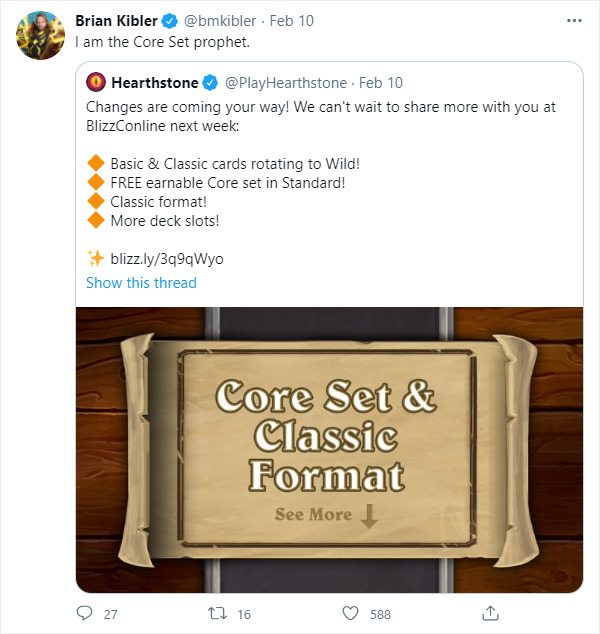
Task: Retweet Brian Kibler's tweet
Action: point(218,612)
